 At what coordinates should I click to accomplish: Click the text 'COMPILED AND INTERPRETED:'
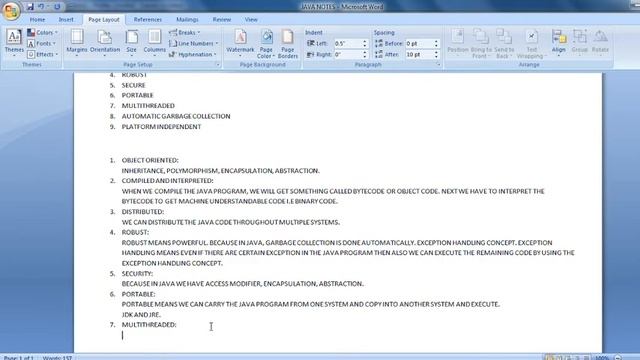167,180
